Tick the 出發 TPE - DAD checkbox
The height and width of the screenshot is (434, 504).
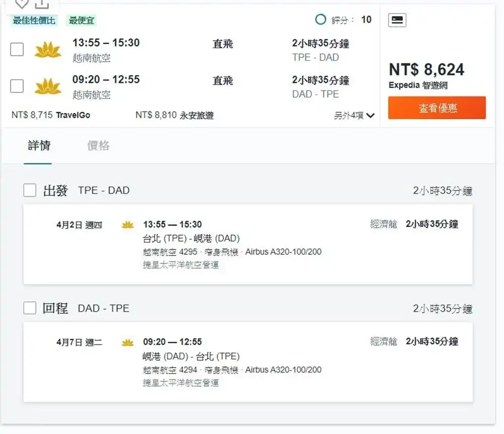tap(30, 190)
